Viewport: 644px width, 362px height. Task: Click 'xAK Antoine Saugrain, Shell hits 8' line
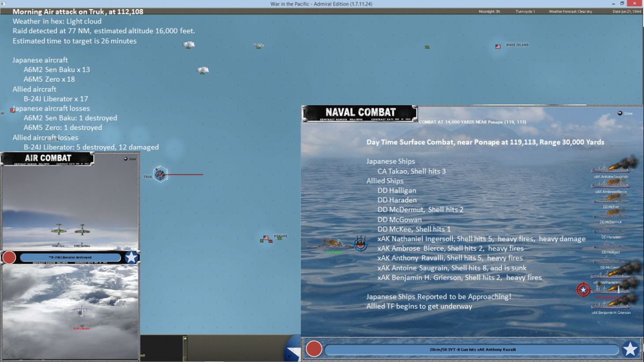pyautogui.click(x=452, y=268)
